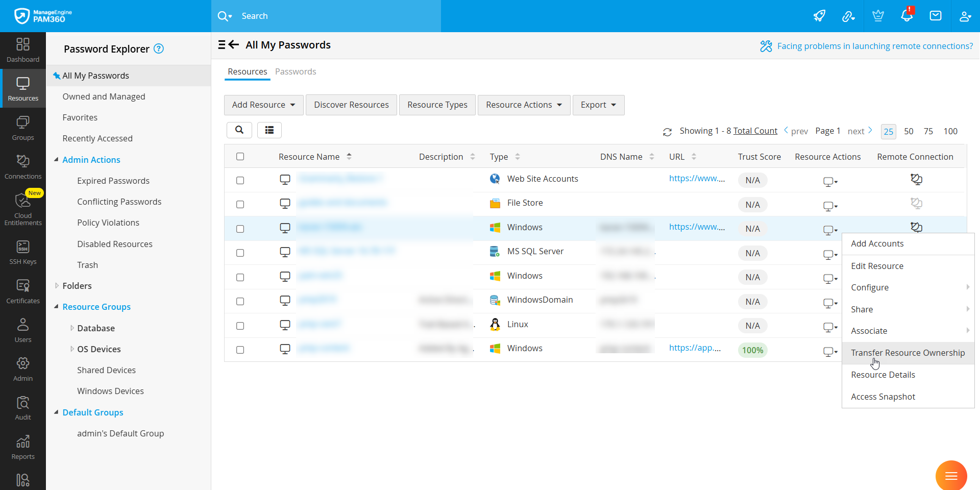Viewport: 980px width, 490px height.
Task: Check the box for the Linux resource row
Action: tap(240, 326)
